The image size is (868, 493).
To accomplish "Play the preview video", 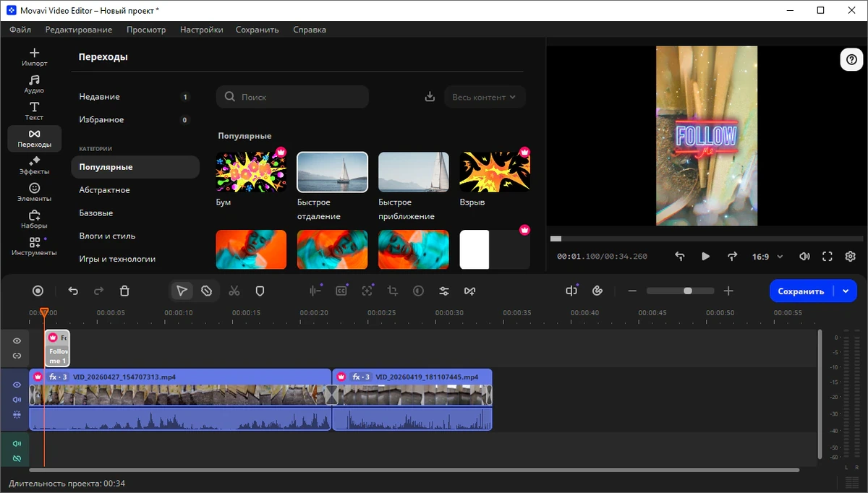I will coord(705,257).
